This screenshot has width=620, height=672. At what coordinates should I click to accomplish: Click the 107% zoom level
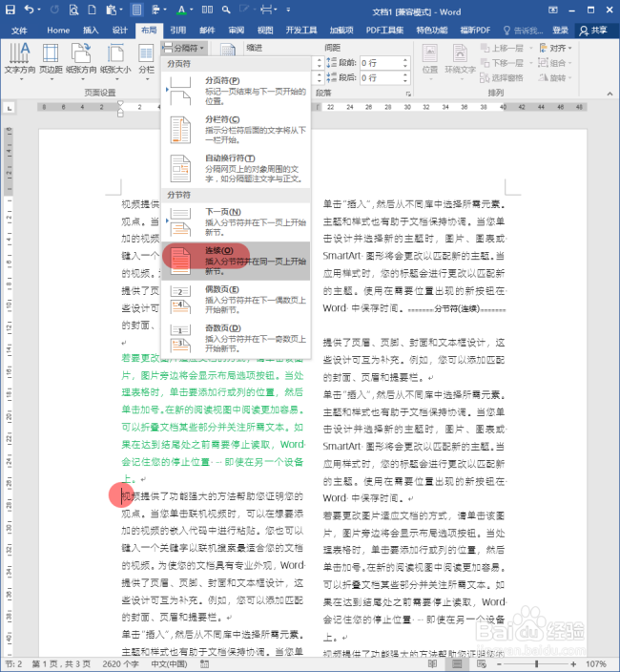(595, 664)
